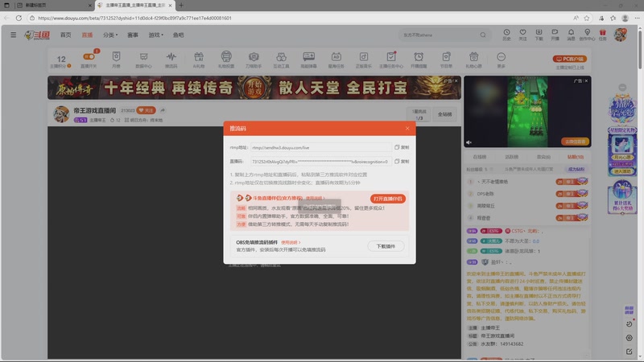Switch to 钻粉(10) tab

click(x=576, y=157)
